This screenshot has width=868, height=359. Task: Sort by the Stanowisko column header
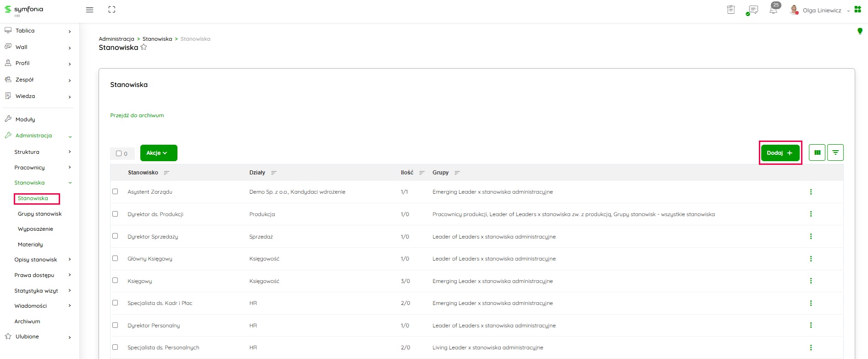click(x=143, y=173)
